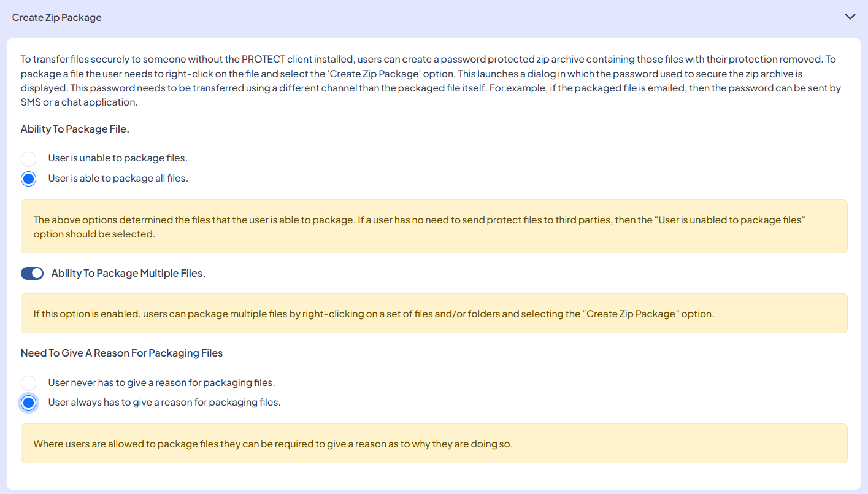This screenshot has width=868, height=494.
Task: Pick the 'User always has to give a reason' radio button
Action: (x=28, y=403)
